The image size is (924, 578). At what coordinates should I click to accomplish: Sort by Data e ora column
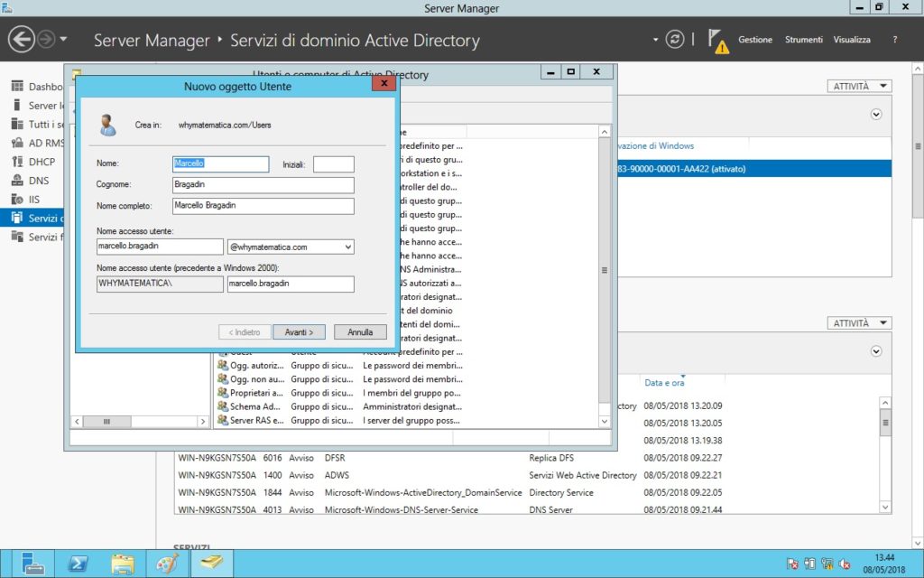coord(664,383)
